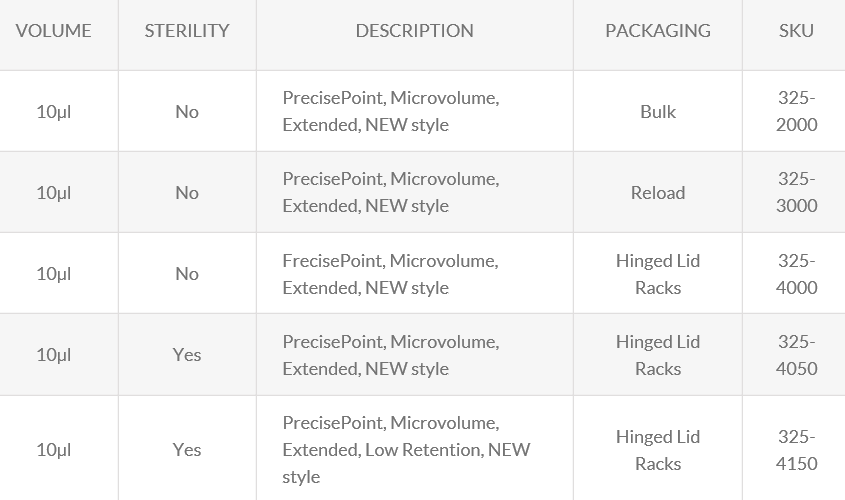
Task: Click the Low Retention description cell
Action: [406, 450]
